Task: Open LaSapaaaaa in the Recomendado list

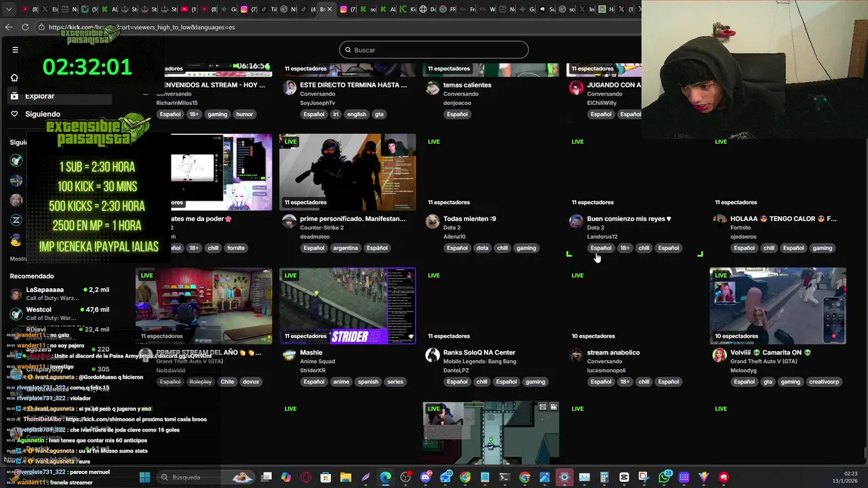Action: [60, 293]
